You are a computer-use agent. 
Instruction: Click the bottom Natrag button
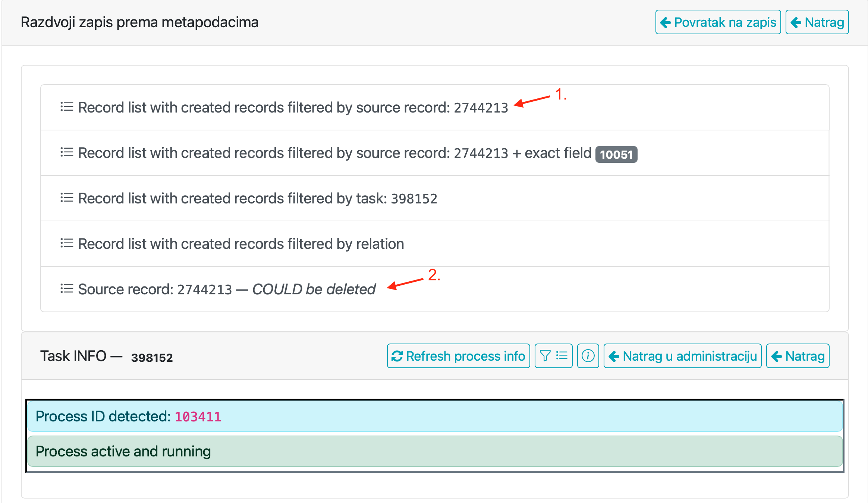pos(798,356)
